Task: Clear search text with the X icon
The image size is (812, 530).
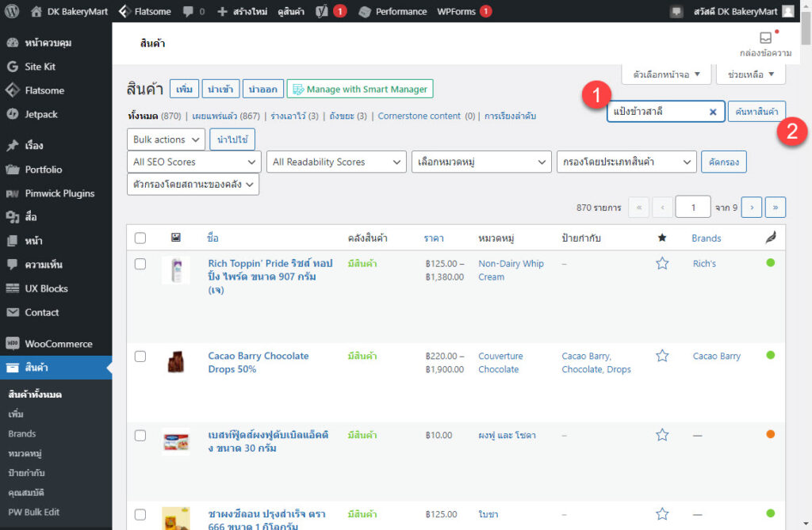Action: pyautogui.click(x=713, y=112)
